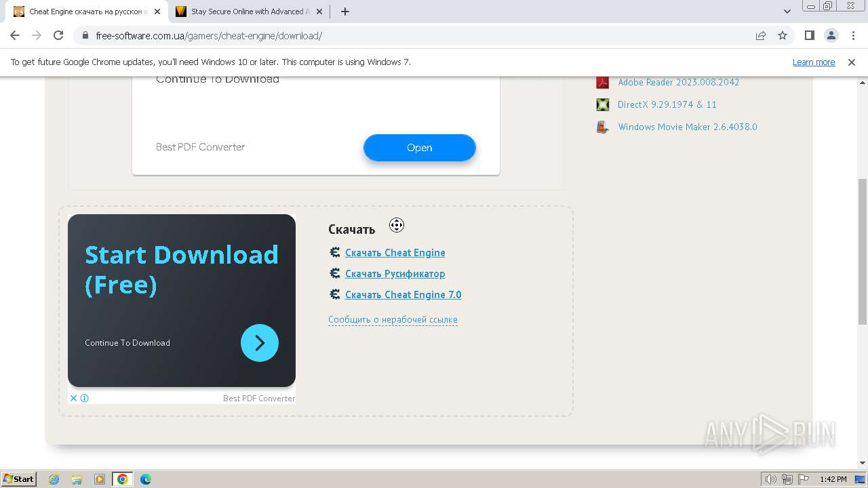Click Best PDF Converter text beside Open button

[x=200, y=147]
